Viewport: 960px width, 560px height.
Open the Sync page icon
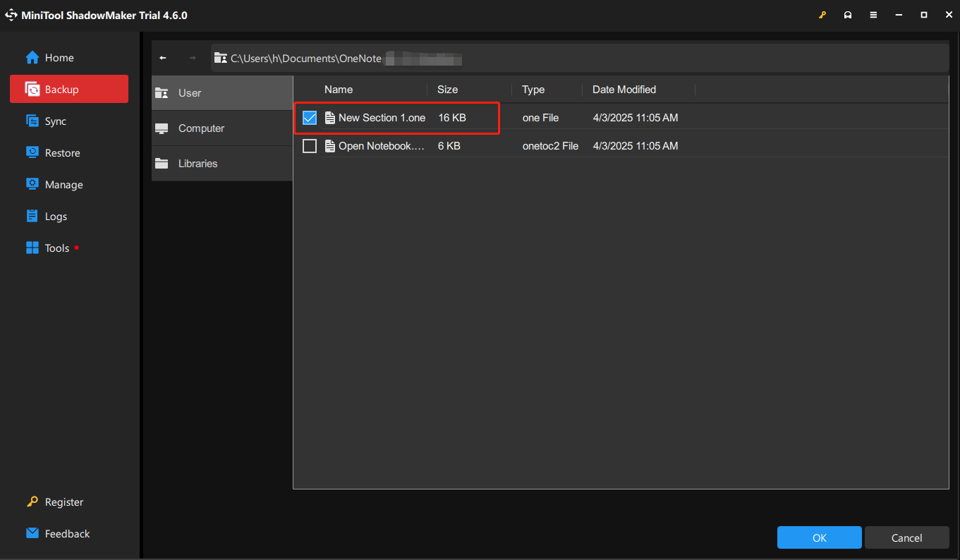pos(32,121)
